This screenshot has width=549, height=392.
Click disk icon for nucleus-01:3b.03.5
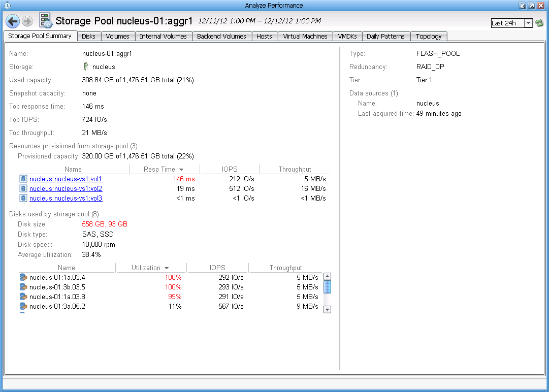click(x=23, y=287)
